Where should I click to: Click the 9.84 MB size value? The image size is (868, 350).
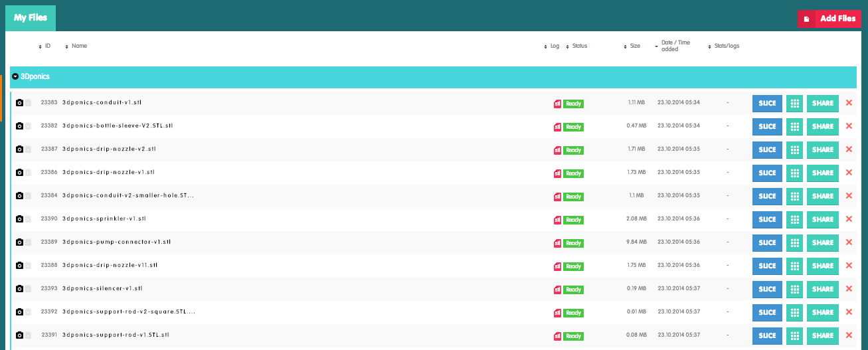tap(636, 242)
